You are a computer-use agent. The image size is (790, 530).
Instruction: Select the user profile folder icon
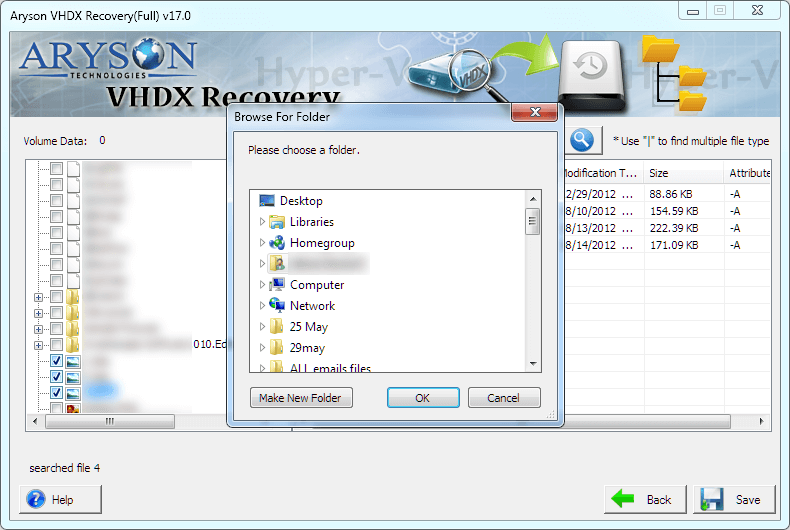277,263
